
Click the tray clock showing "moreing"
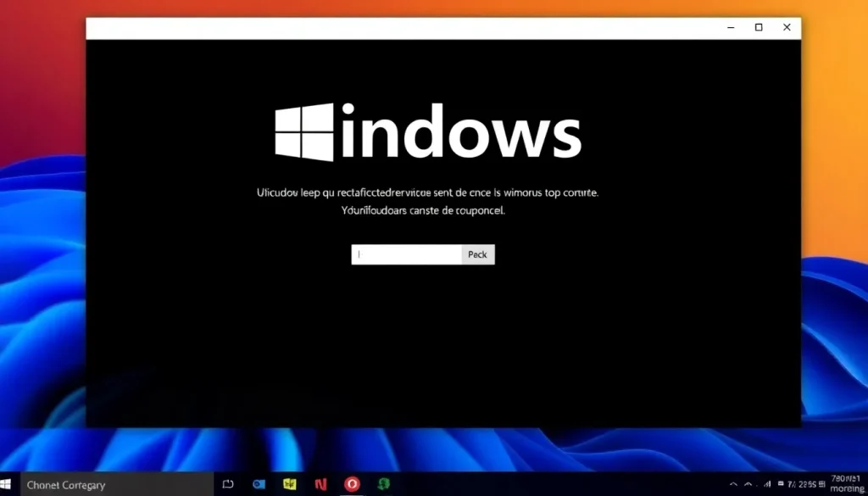coord(848,483)
